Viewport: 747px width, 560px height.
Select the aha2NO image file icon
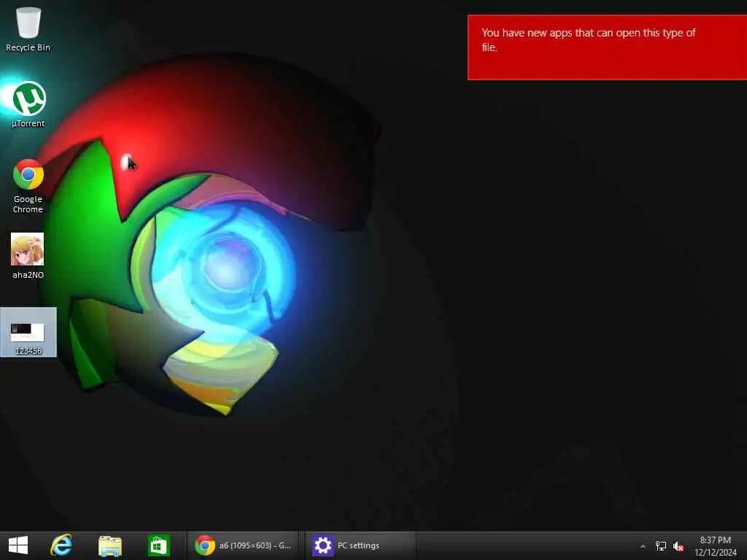tap(28, 256)
